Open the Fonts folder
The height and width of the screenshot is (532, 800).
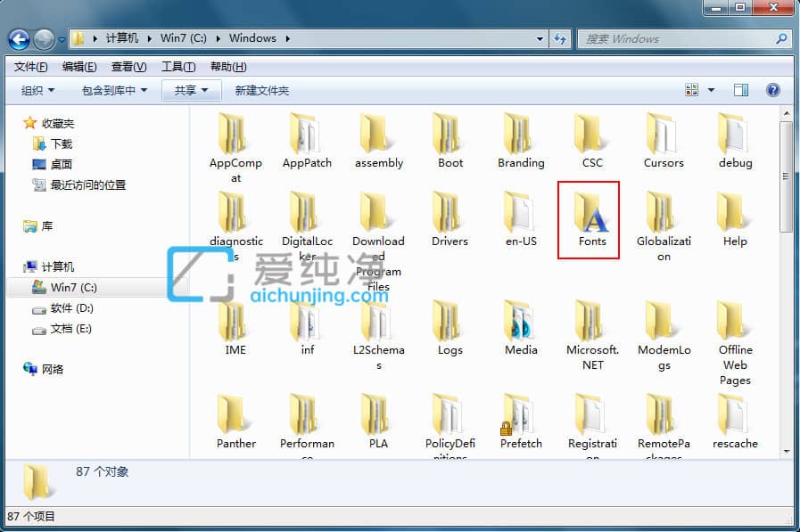590,220
